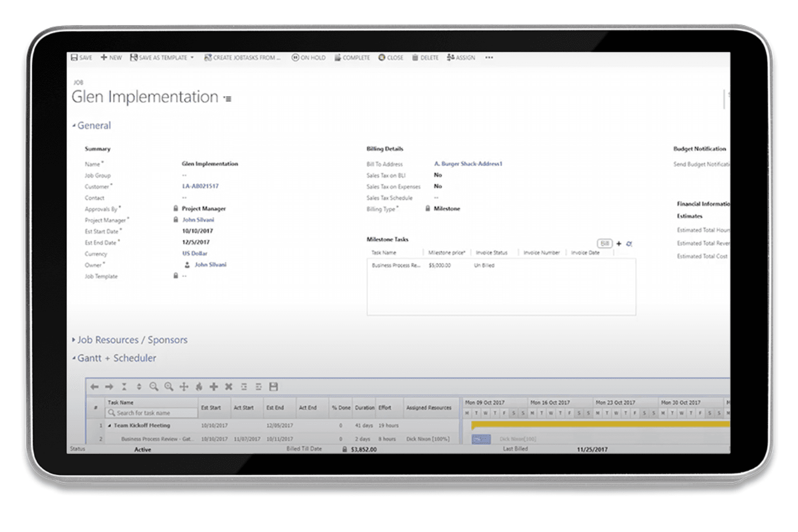Click the Gantt expand all icon
Screen dimensions: 798x532
click(x=139, y=386)
